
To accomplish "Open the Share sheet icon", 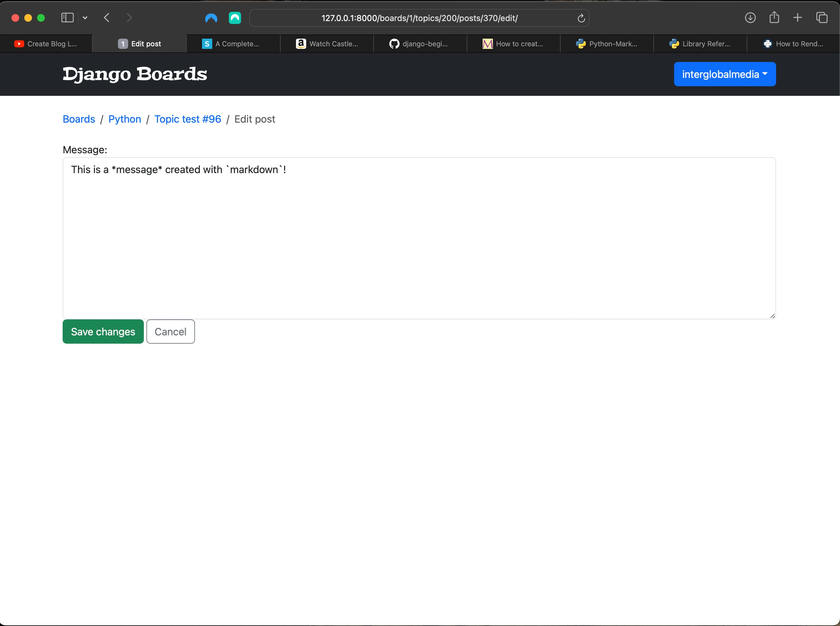I will pyautogui.click(x=774, y=17).
